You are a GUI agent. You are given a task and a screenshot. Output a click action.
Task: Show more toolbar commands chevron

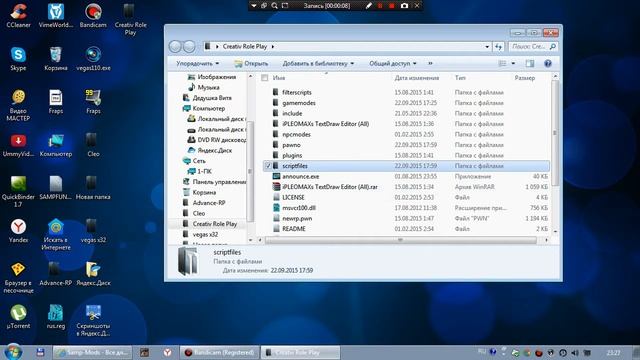tap(430, 63)
